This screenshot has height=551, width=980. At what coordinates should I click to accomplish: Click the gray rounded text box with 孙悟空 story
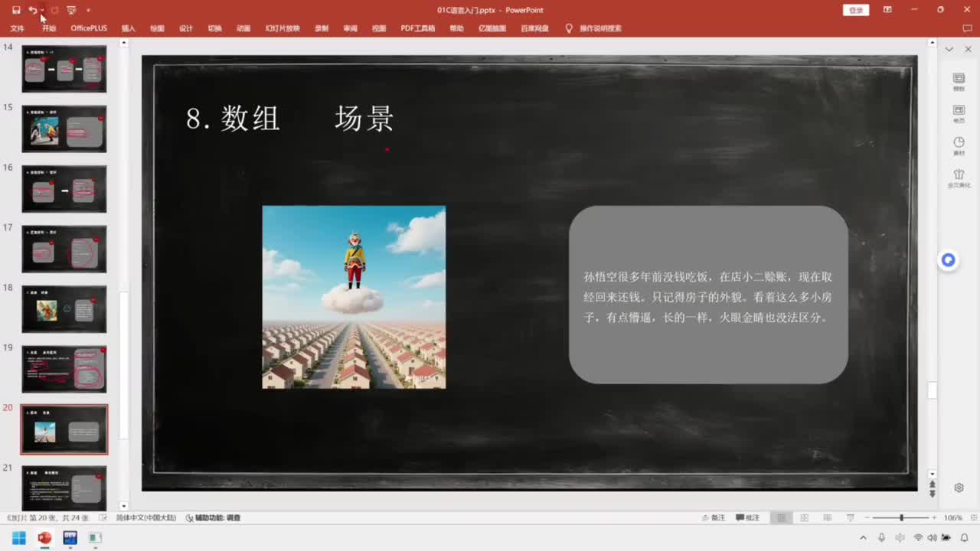click(708, 295)
